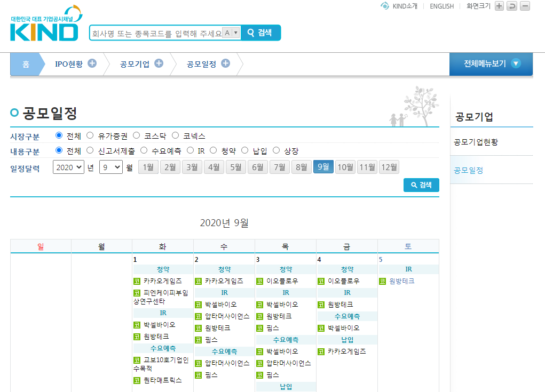The height and width of the screenshot is (392, 545).
Task: Select 코스닥 market radio button
Action: (x=137, y=135)
